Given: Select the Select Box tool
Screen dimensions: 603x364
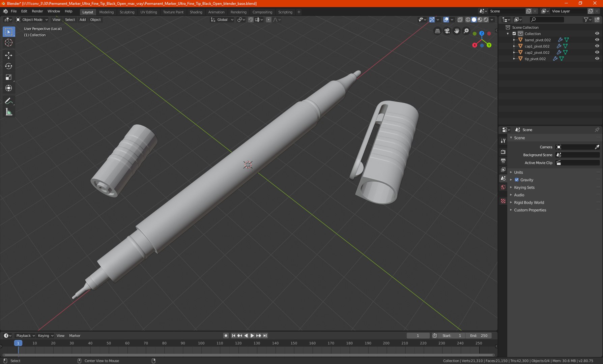Looking at the screenshot, I should click(x=9, y=32).
